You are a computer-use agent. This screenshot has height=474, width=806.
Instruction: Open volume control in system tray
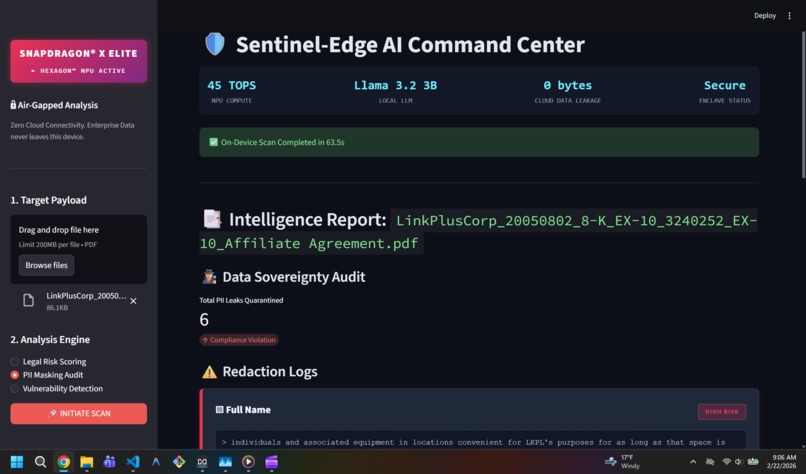point(739,462)
